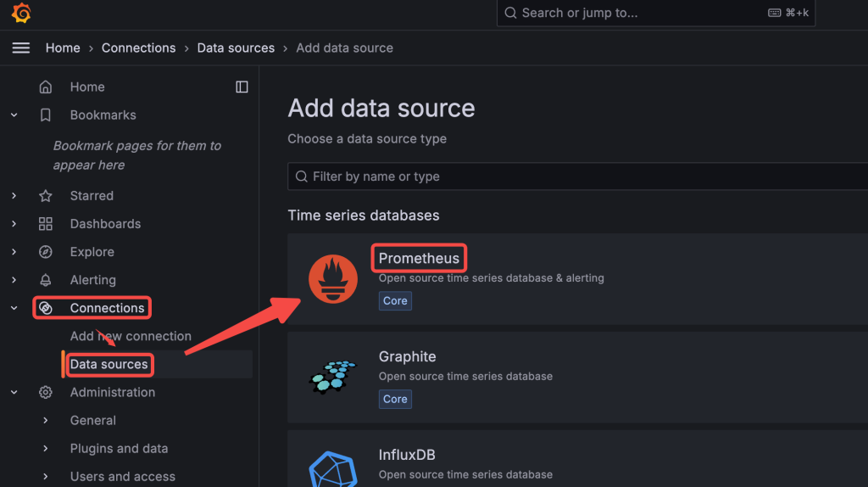Screen dimensions: 868x487
Task: Choose the InfluxDB polyhedron icon
Action: point(332,469)
